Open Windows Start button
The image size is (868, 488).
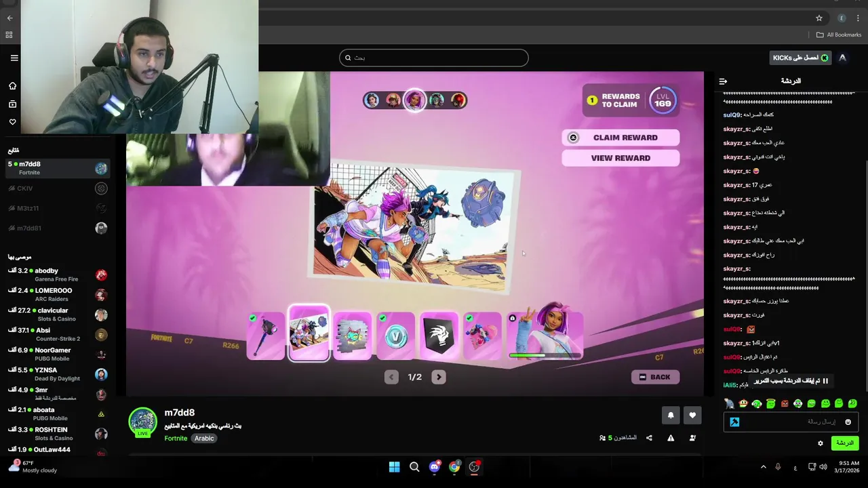(394, 467)
